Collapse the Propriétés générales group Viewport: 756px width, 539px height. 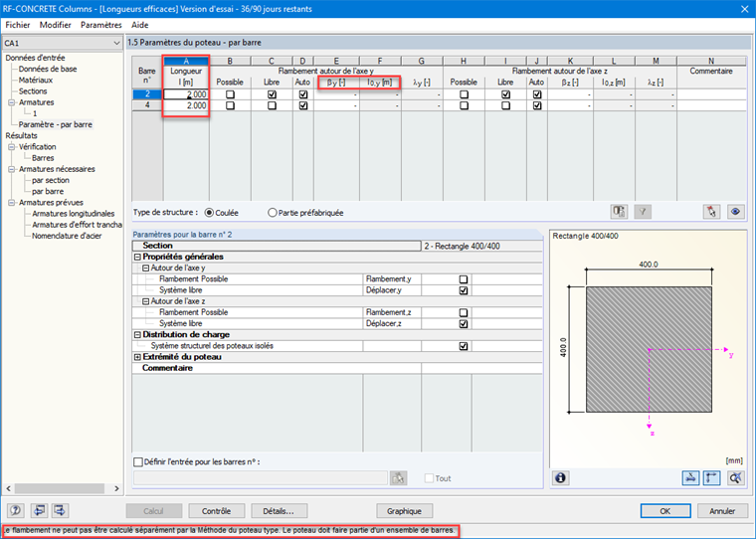pyautogui.click(x=137, y=257)
